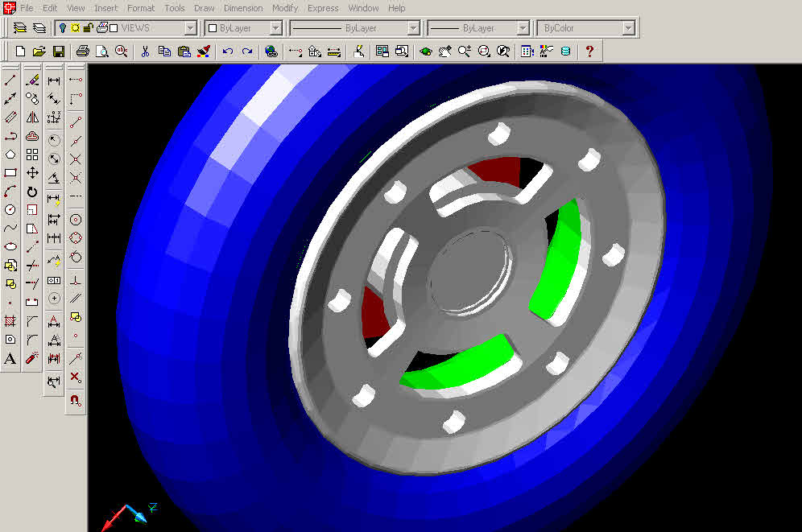Click the Snap to Intersection icon
Image resolution: width=802 pixels, height=532 pixels.
point(76,159)
